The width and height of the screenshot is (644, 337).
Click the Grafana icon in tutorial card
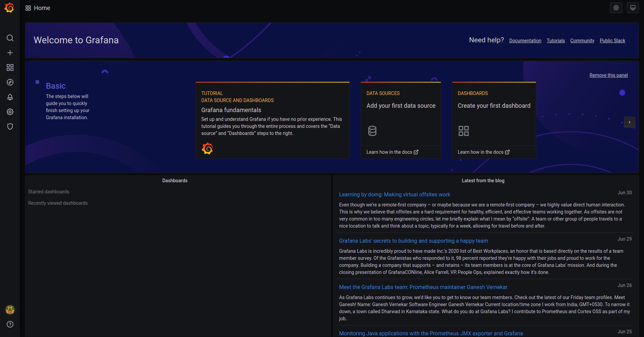(x=208, y=148)
